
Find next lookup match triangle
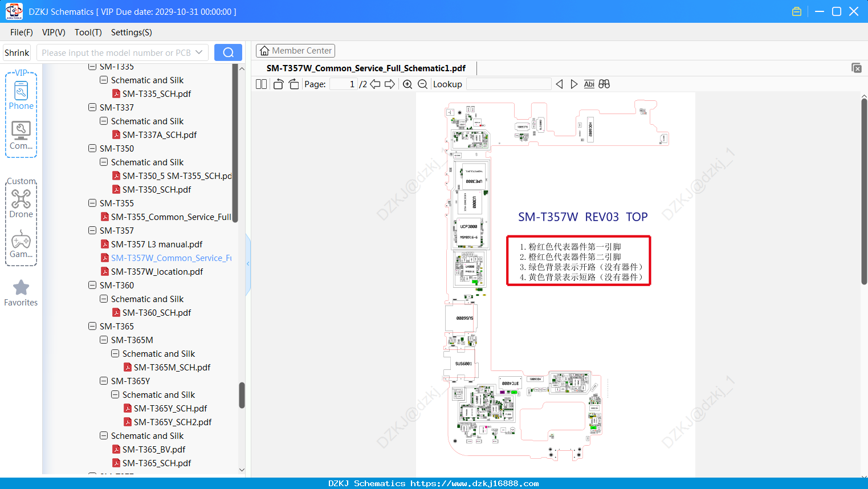[574, 84]
